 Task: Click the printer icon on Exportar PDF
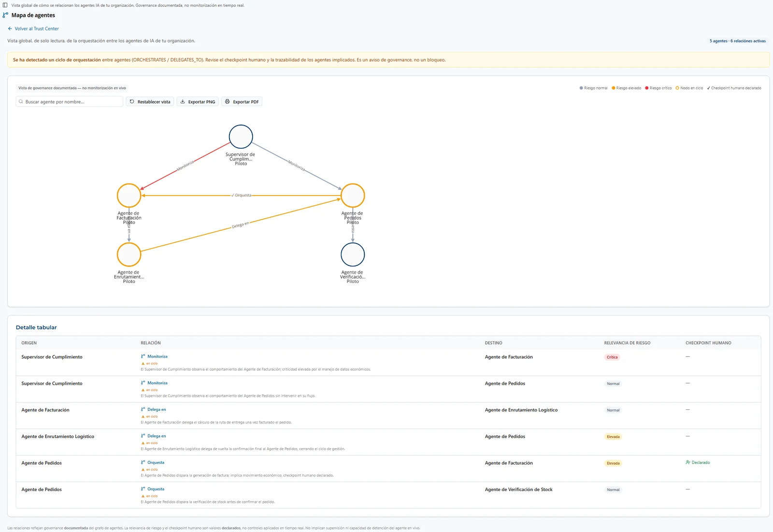click(228, 102)
